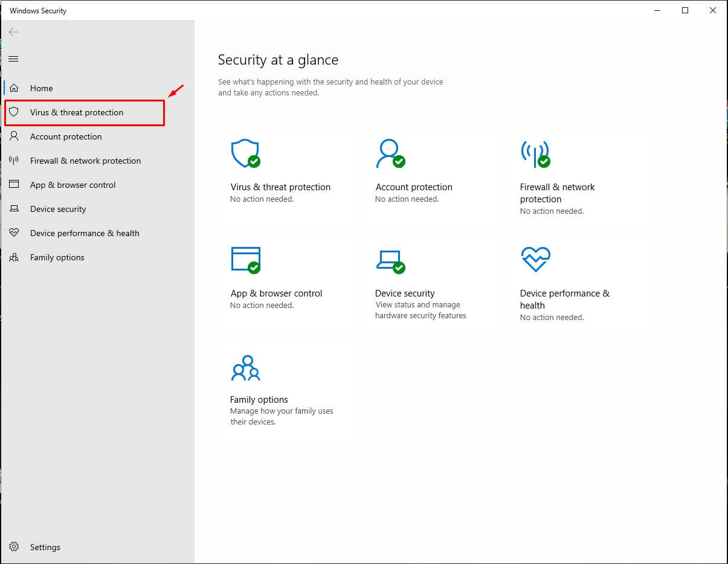Viewport: 728px width, 564px height.
Task: Open the Device performance heart icon tile
Action: click(x=535, y=260)
